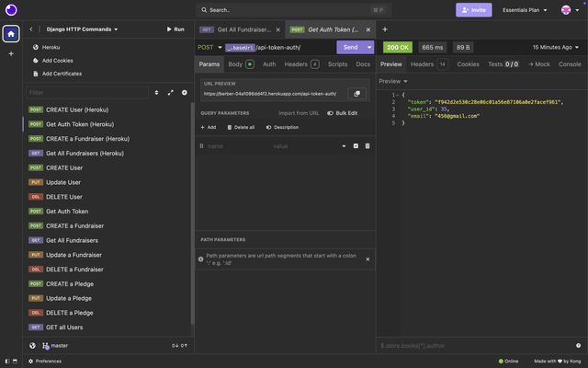
Task: Open the Docs tab
Action: click(363, 64)
